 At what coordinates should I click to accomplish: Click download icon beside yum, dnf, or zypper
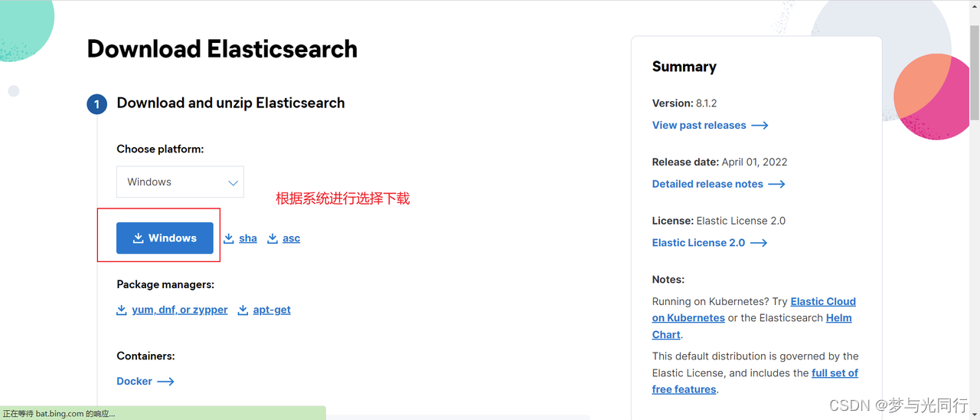pos(122,310)
